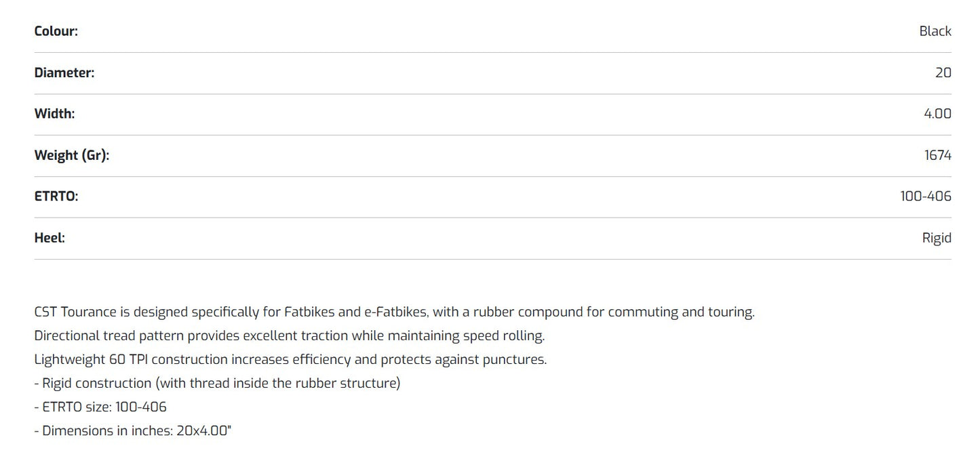Click the CST Tourance description sentence

(x=394, y=312)
